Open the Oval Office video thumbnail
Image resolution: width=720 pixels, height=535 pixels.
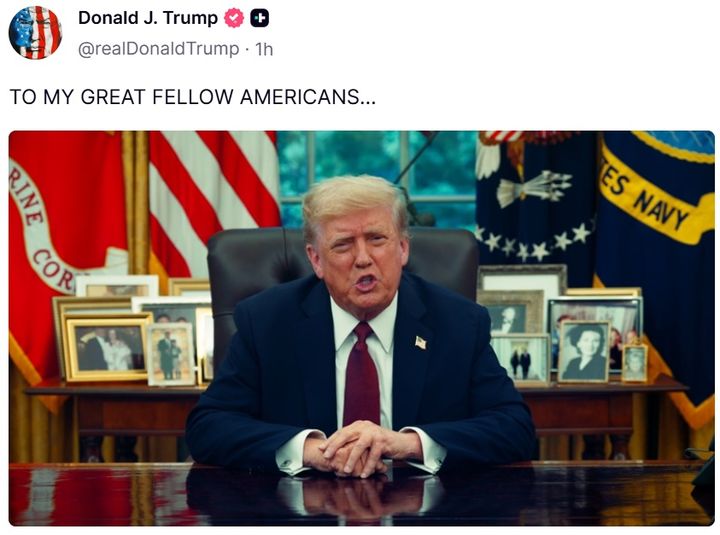click(361, 328)
